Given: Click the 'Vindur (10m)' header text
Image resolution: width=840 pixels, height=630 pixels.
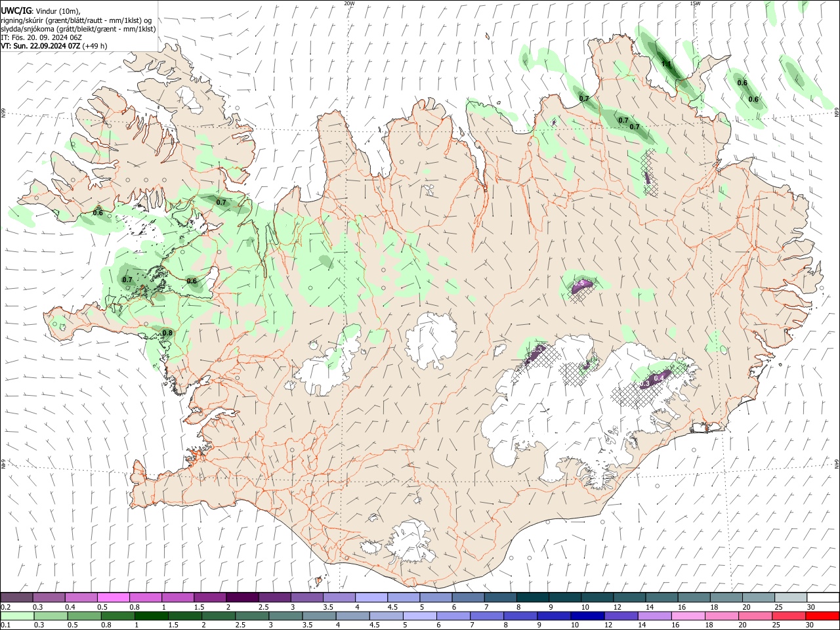Looking at the screenshot, I should click(57, 10).
